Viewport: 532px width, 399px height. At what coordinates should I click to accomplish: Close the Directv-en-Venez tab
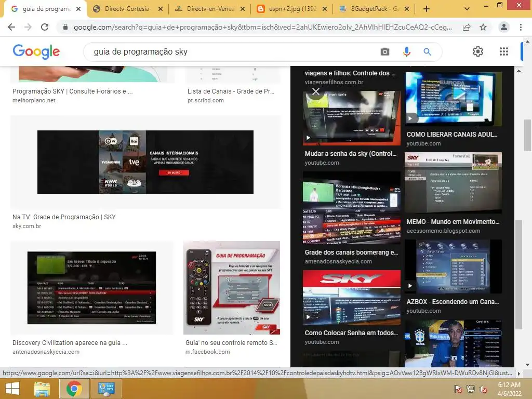click(243, 9)
